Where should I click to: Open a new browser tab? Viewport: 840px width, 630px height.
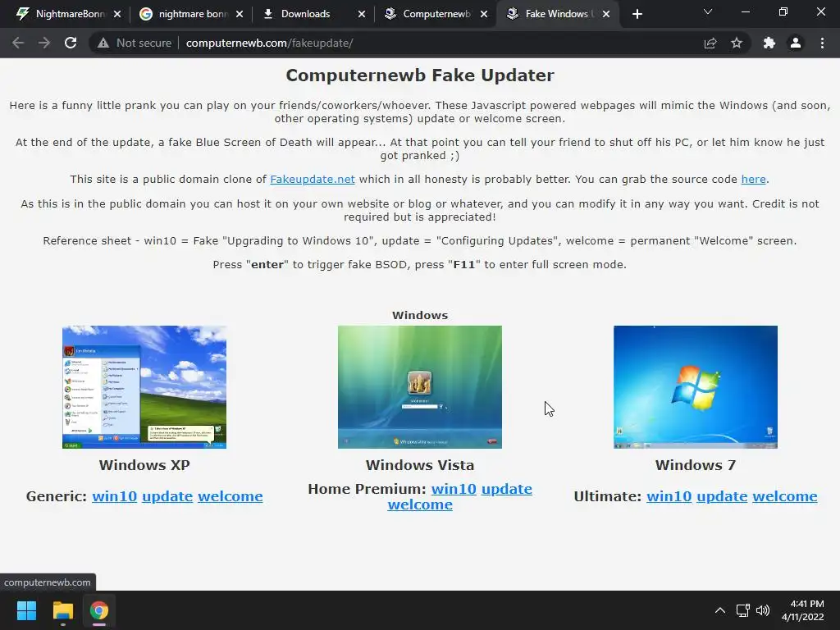[637, 14]
